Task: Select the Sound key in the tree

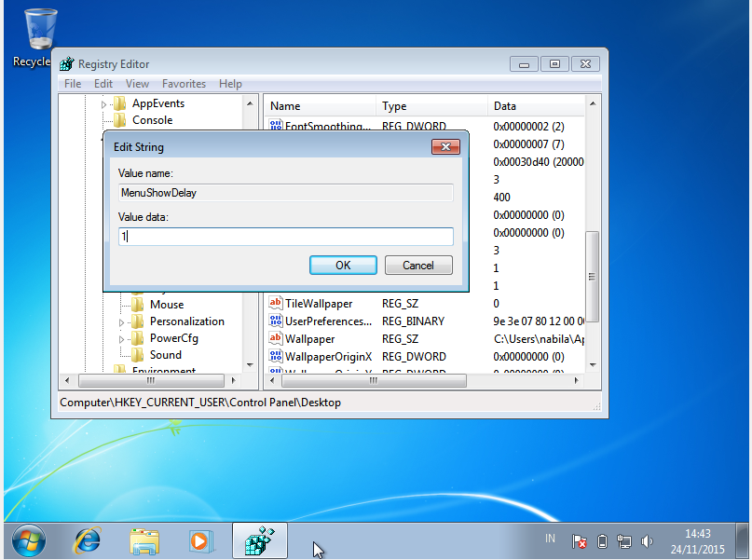Action: 166,355
